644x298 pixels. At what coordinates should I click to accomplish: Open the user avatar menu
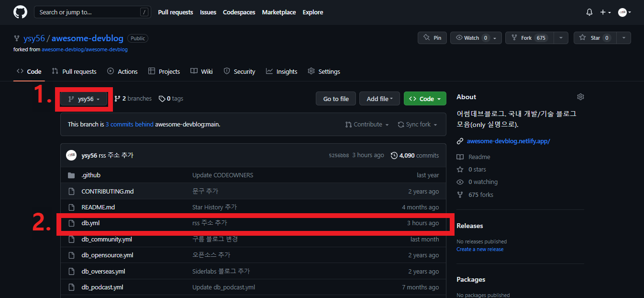(624, 12)
